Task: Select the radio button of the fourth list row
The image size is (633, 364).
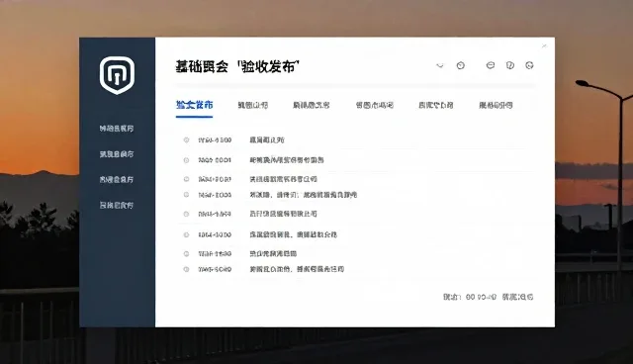Action: pos(186,195)
